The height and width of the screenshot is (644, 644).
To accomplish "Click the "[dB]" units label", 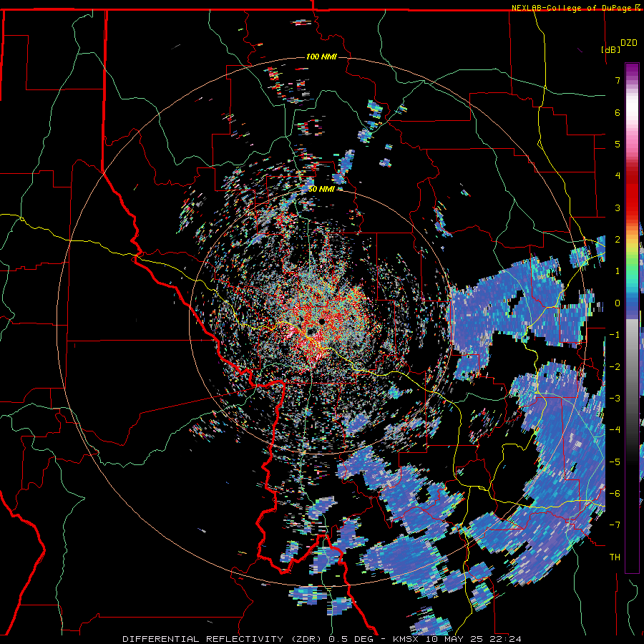I will [610, 49].
